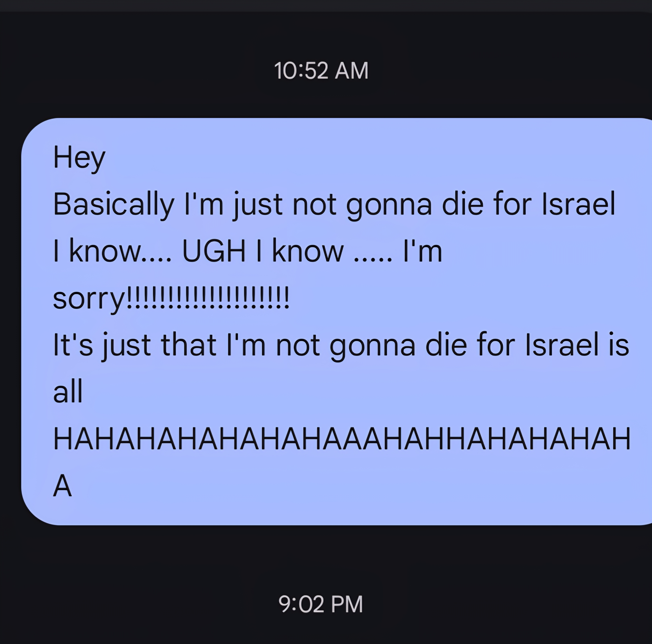Click "Israel" ending the "Basically" line
Image resolution: width=652 pixels, height=644 pixels.
[x=579, y=204]
